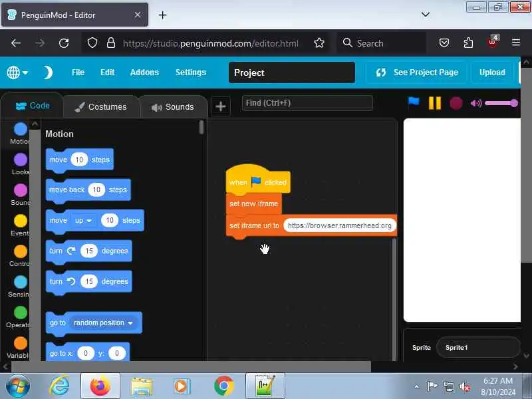Select the Operators category circle

21,313
